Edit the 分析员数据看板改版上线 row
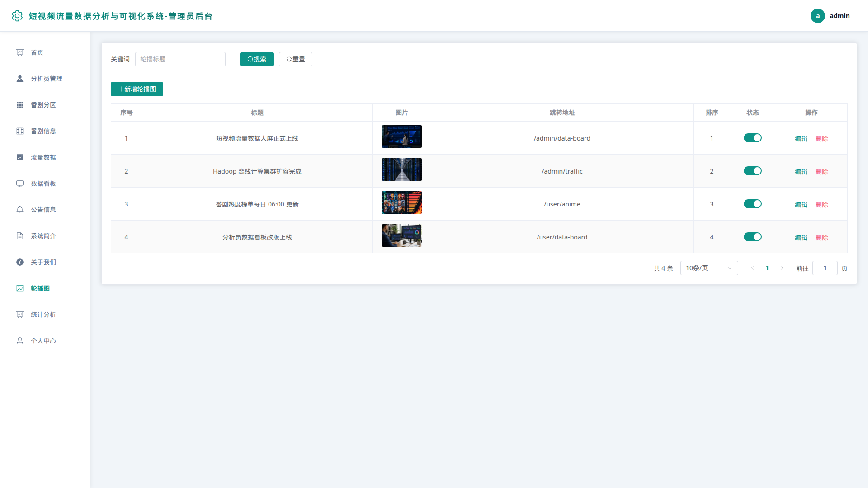 click(x=801, y=238)
